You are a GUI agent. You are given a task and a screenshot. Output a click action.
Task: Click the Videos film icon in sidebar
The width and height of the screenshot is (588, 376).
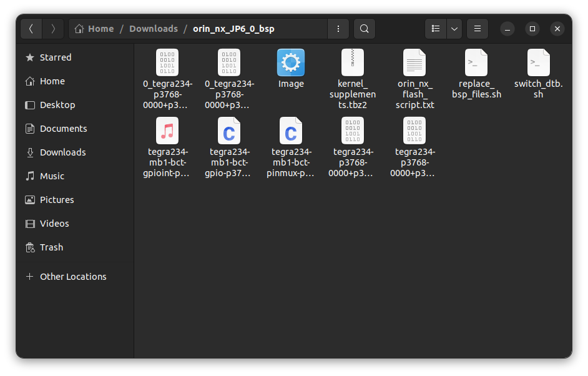click(29, 224)
